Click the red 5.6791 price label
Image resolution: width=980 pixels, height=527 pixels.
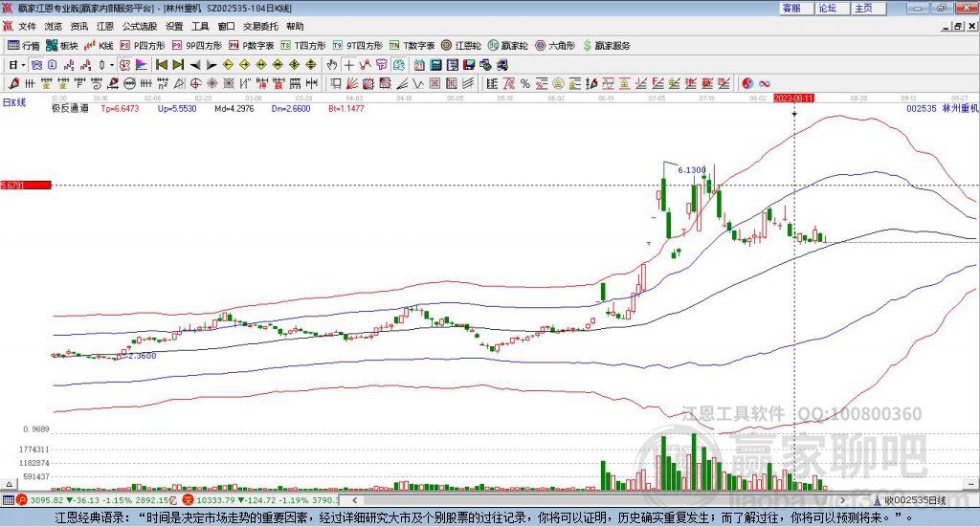pyautogui.click(x=26, y=185)
